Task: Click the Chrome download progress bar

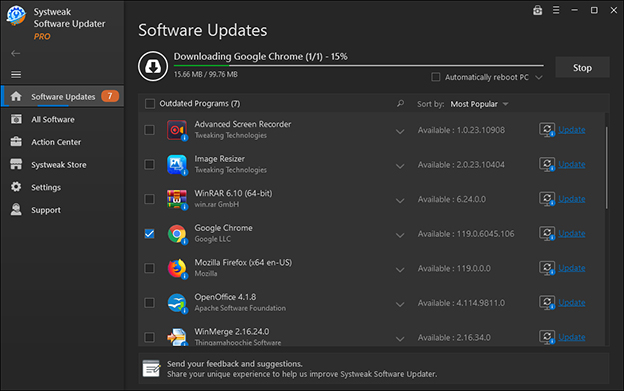Action: click(359, 65)
